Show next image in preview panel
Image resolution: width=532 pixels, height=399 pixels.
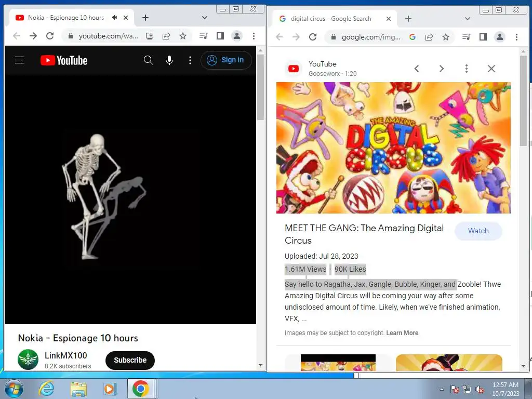click(442, 69)
